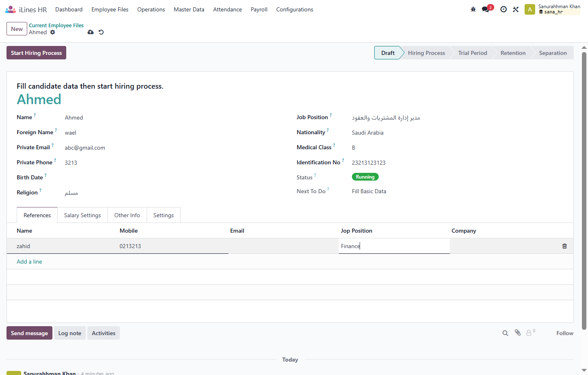
Task: Discard changes with the undo arrow icon
Action: [101, 32]
